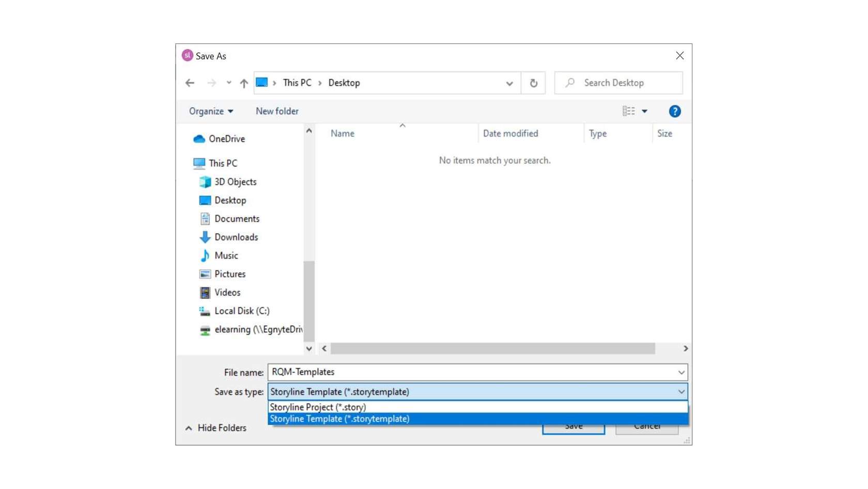Click the Music note icon
Viewport: 868px width, 489px height.
pos(205,256)
